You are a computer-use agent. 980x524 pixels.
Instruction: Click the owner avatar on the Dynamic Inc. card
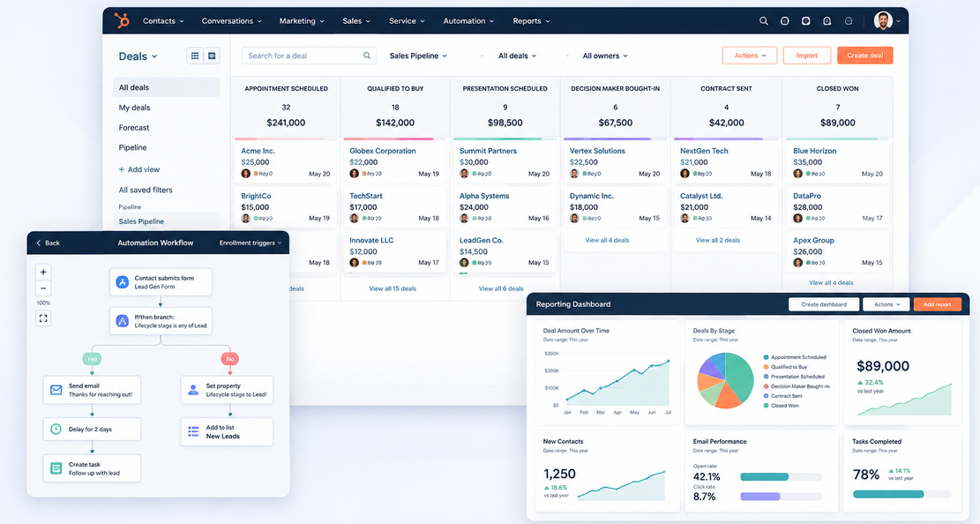(574, 218)
